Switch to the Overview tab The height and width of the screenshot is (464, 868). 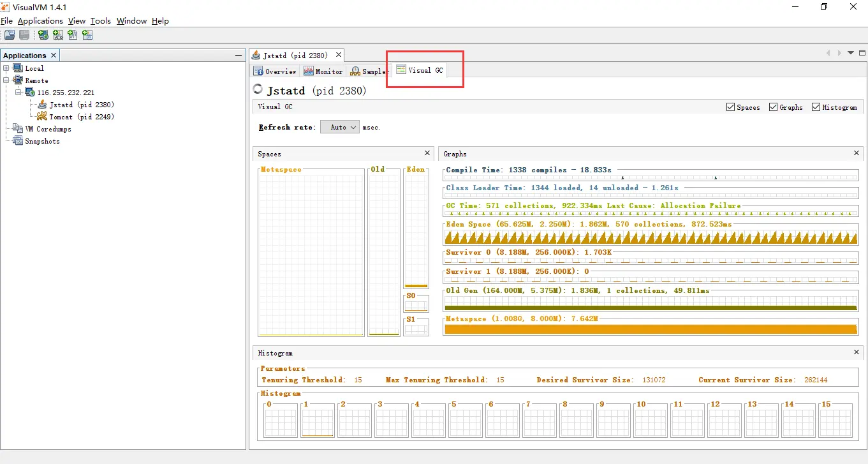(275, 71)
